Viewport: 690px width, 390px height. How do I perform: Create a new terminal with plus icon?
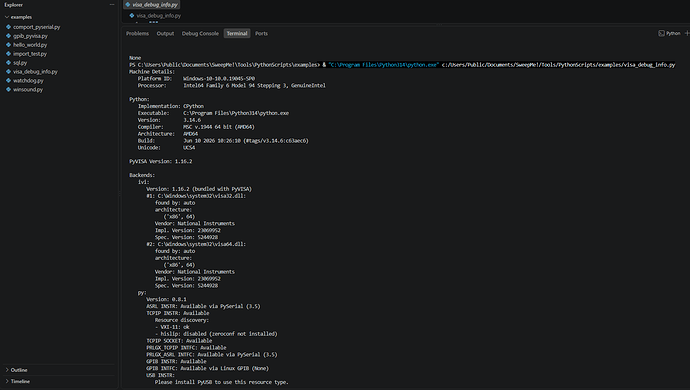coord(687,33)
